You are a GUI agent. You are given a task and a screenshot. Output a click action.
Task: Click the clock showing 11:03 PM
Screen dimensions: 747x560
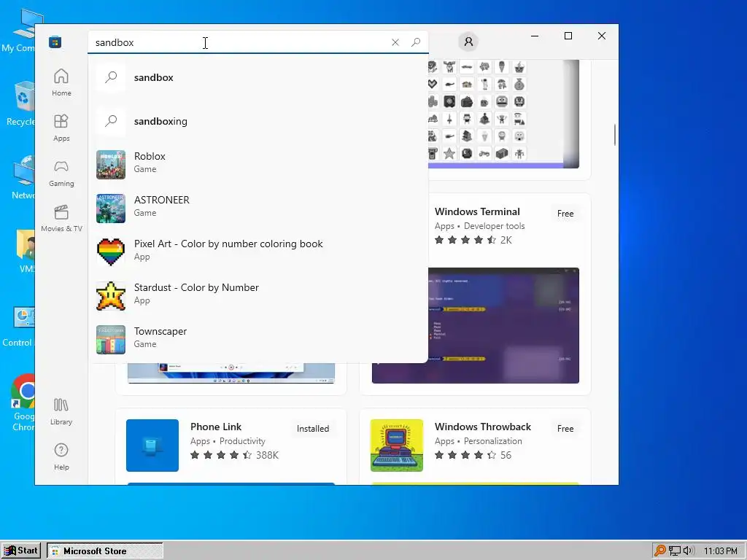tap(720, 551)
